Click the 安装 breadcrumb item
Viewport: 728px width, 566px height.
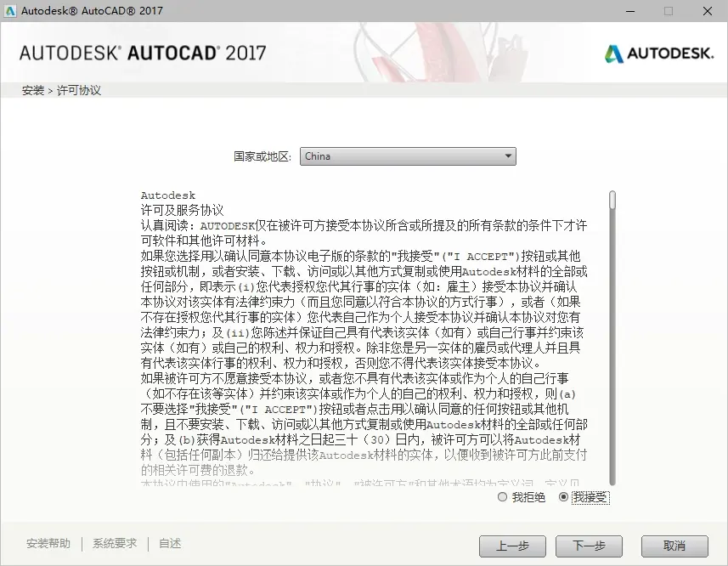33,90
